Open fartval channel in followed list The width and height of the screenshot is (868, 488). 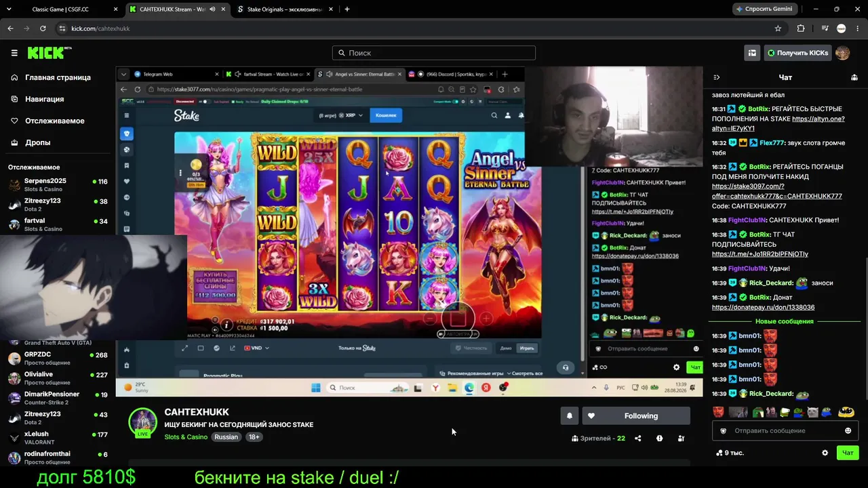point(58,224)
